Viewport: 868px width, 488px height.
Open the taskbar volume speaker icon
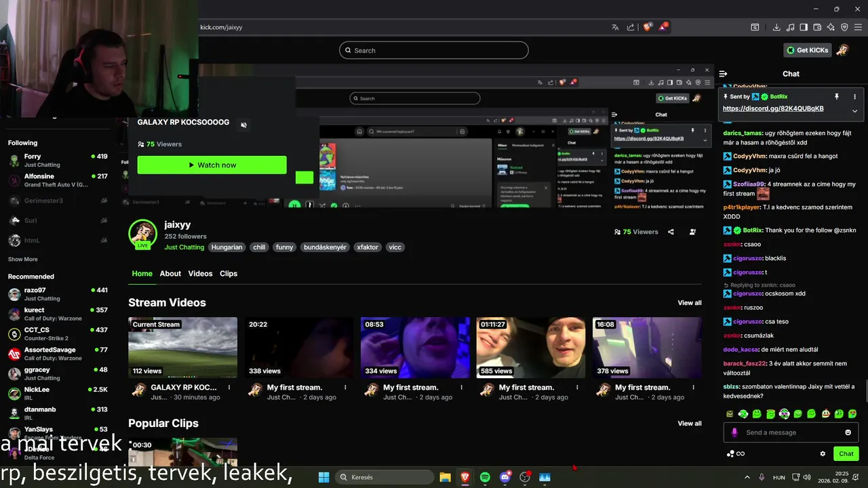pyautogui.click(x=806, y=477)
